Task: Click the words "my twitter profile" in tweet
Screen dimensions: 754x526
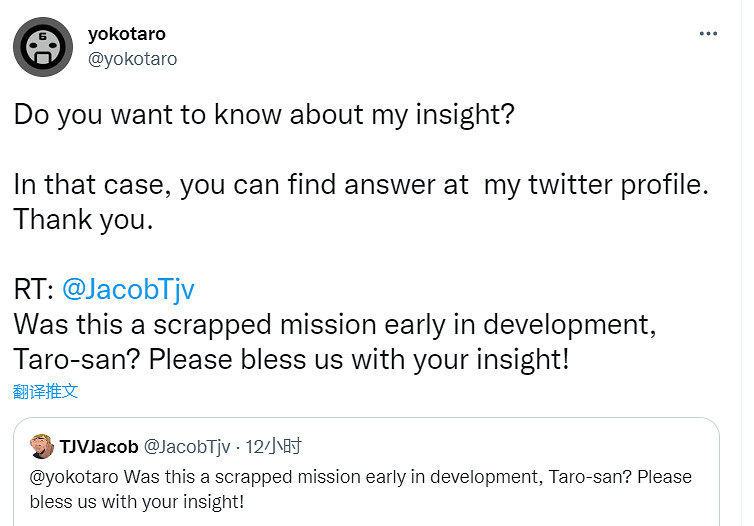Action: tap(595, 185)
